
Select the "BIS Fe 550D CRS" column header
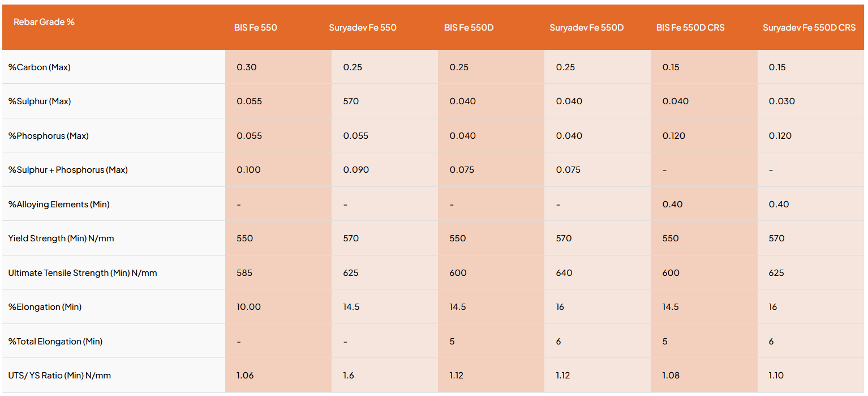(x=690, y=28)
